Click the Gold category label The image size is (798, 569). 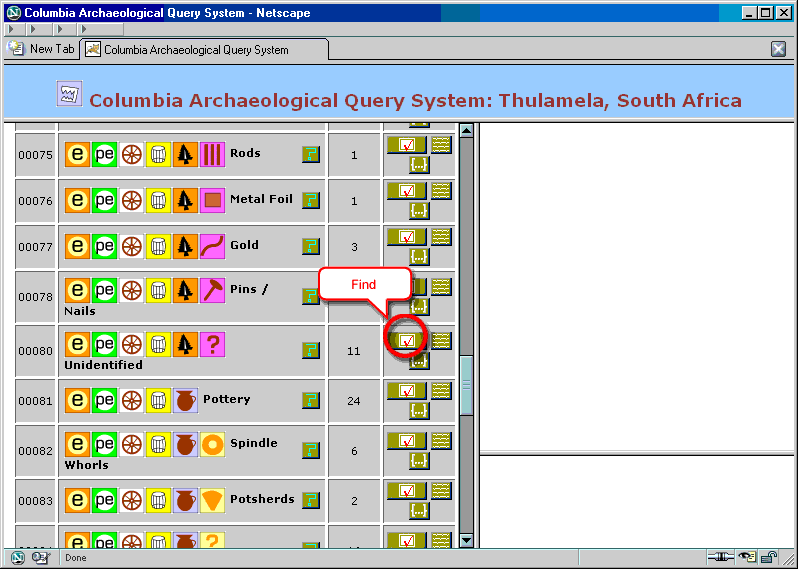tap(244, 245)
